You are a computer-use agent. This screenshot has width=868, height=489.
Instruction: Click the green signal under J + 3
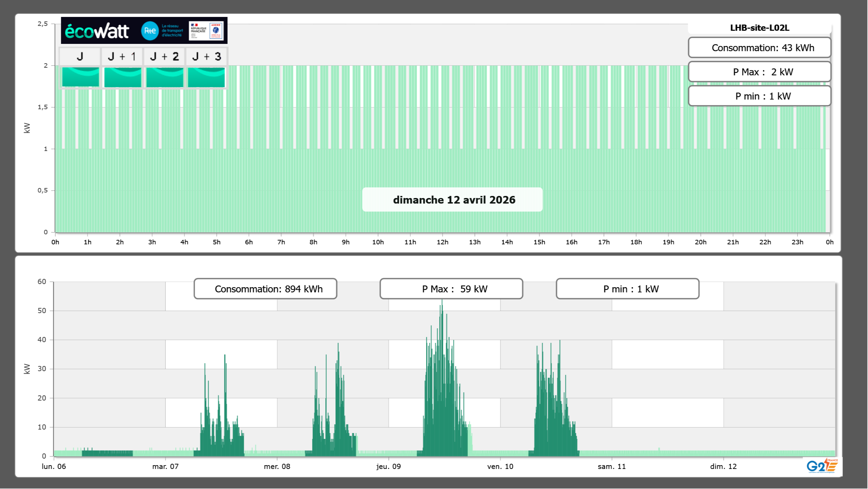(206, 77)
